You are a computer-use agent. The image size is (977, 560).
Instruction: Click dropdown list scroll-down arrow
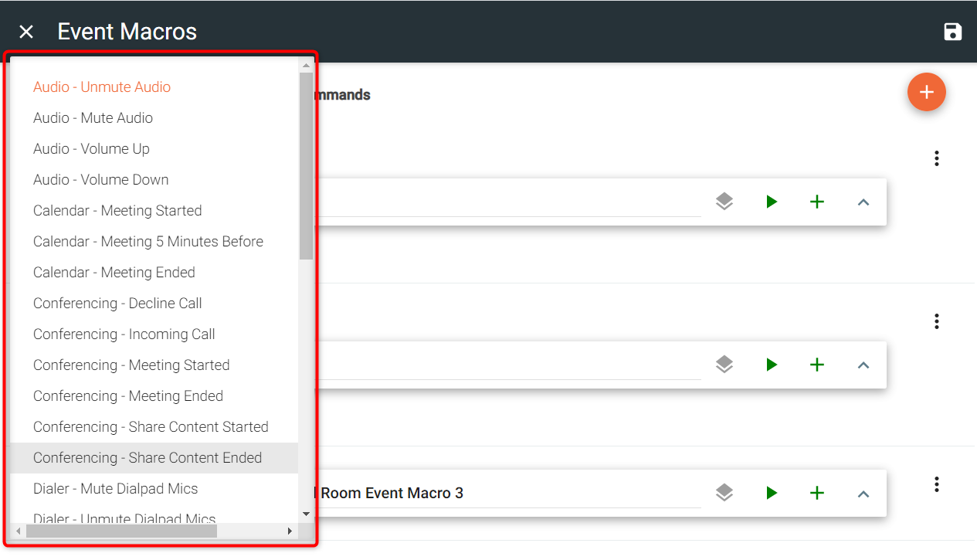point(306,514)
